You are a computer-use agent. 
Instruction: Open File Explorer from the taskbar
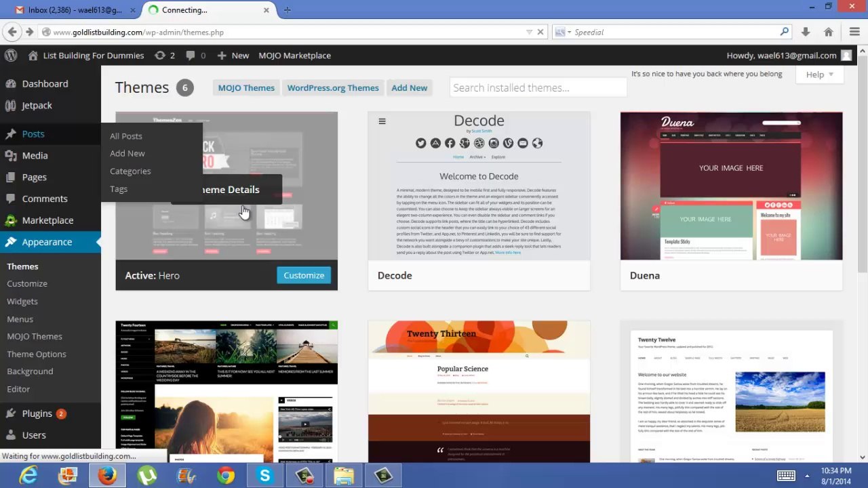click(x=344, y=476)
